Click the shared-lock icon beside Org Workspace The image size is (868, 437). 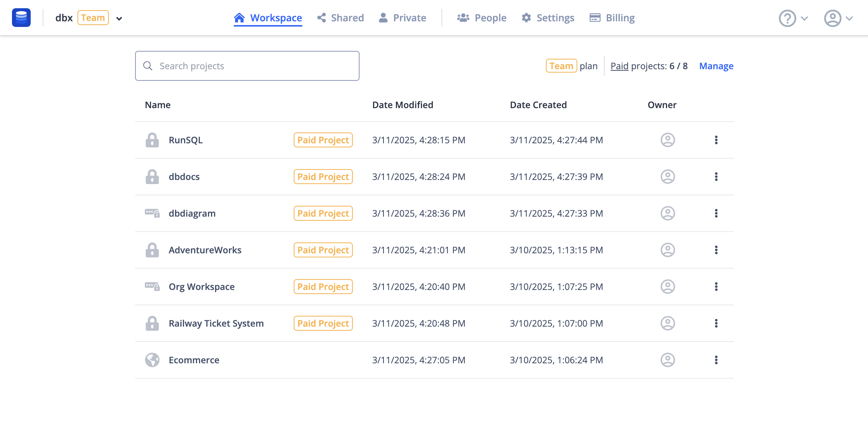152,287
